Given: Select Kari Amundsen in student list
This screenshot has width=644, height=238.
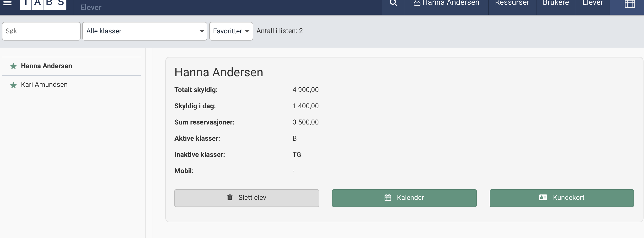Looking at the screenshot, I should [x=71, y=85].
